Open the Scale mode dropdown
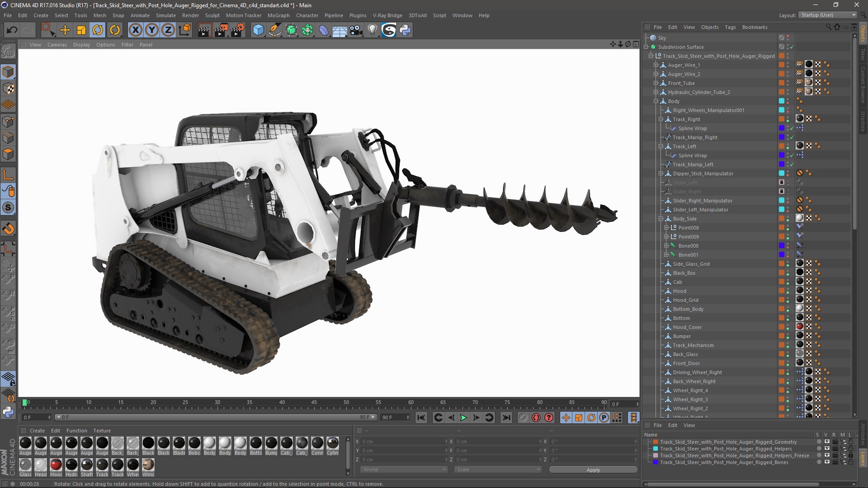 point(498,470)
